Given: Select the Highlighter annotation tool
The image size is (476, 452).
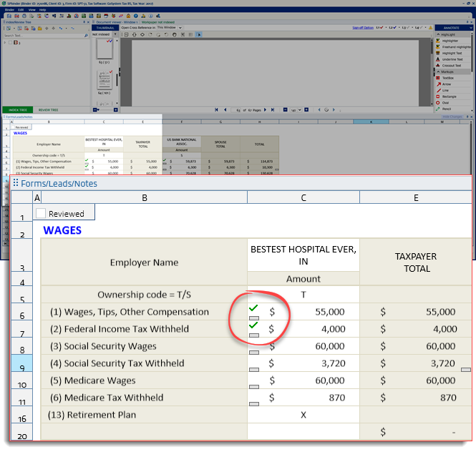Looking at the screenshot, I should point(450,41).
